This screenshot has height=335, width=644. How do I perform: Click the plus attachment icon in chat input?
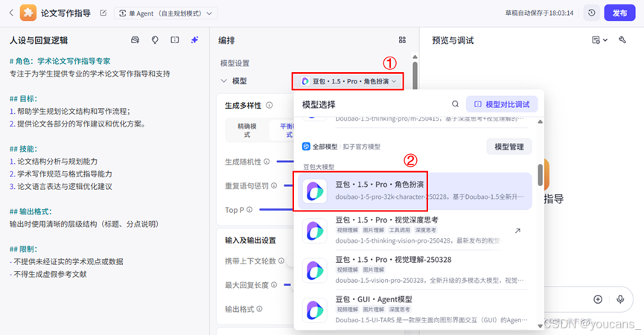(598, 299)
